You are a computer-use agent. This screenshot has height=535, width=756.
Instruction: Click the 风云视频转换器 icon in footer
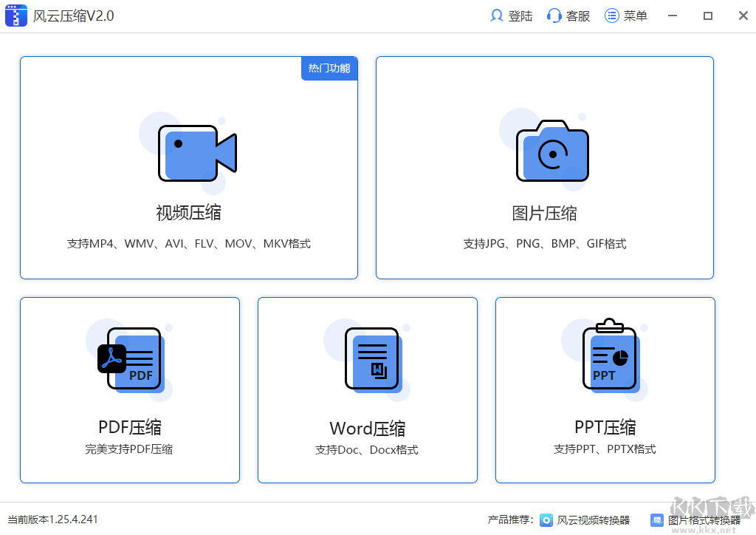(546, 519)
